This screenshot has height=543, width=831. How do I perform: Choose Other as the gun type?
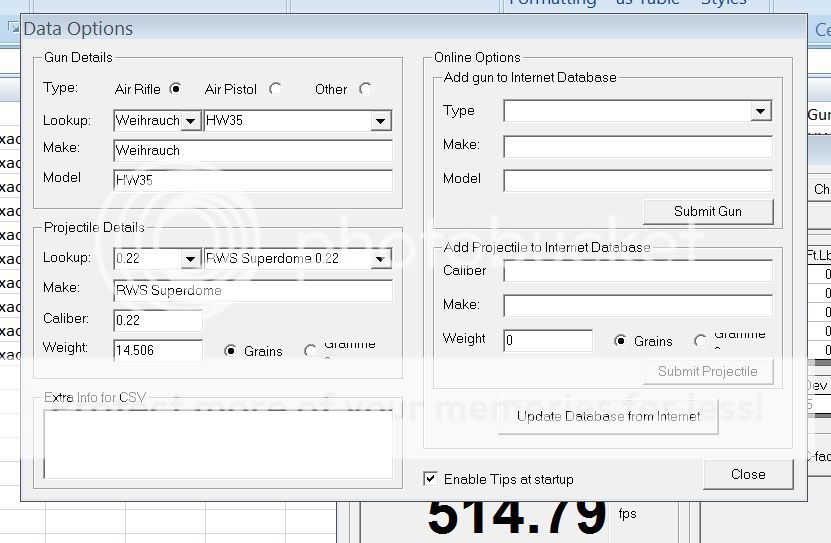pyautogui.click(x=365, y=88)
